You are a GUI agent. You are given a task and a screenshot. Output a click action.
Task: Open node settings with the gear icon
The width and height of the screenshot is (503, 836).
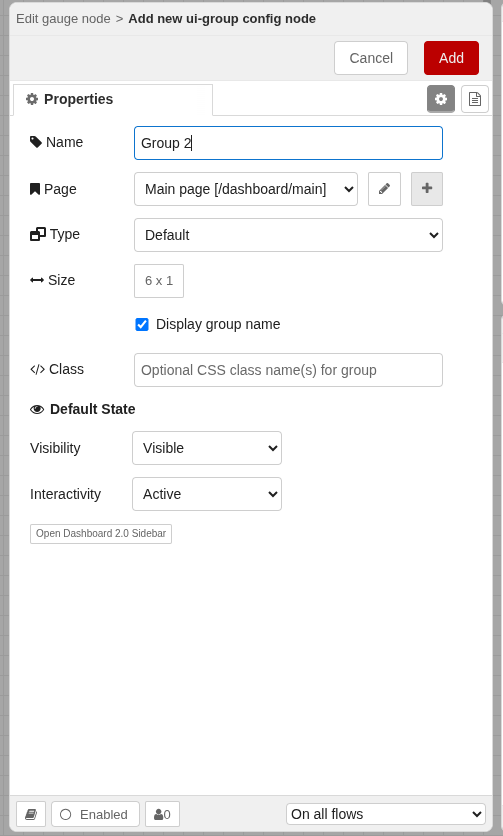[441, 99]
